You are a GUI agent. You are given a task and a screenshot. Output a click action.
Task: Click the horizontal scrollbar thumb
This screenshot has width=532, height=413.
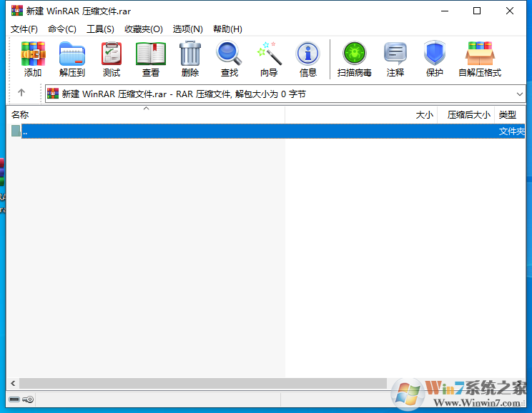pyautogui.click(x=203, y=384)
